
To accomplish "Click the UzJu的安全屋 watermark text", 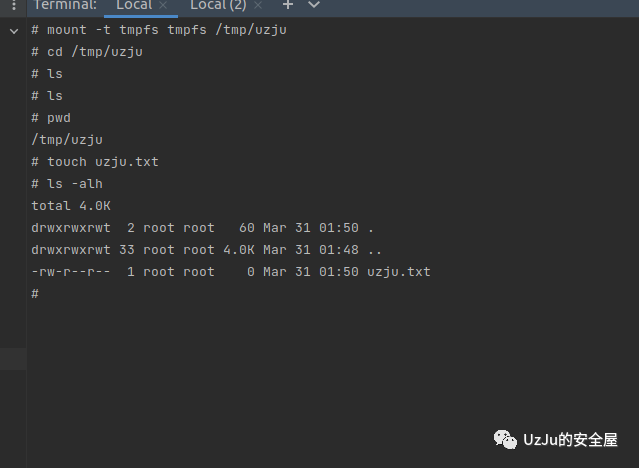I will pos(570,440).
